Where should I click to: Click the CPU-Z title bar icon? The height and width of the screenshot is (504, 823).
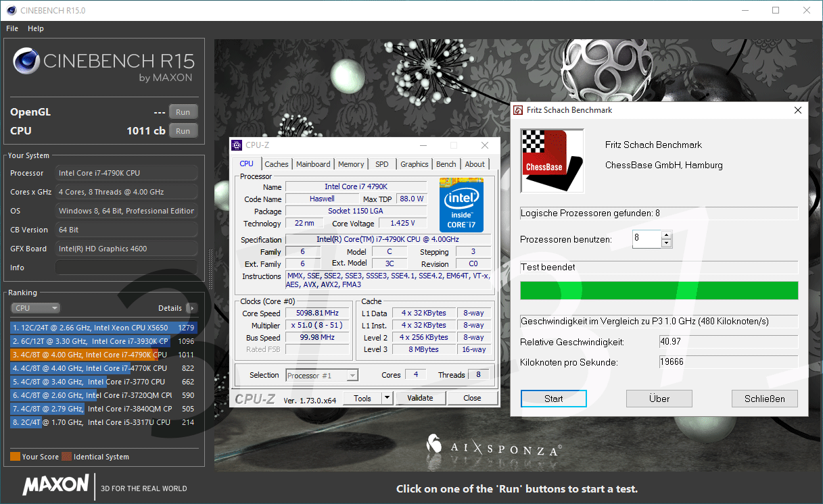pos(236,145)
